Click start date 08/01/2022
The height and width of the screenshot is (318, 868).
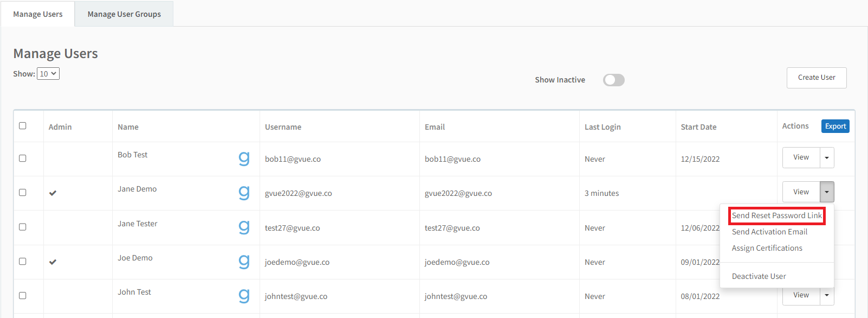pyautogui.click(x=700, y=296)
